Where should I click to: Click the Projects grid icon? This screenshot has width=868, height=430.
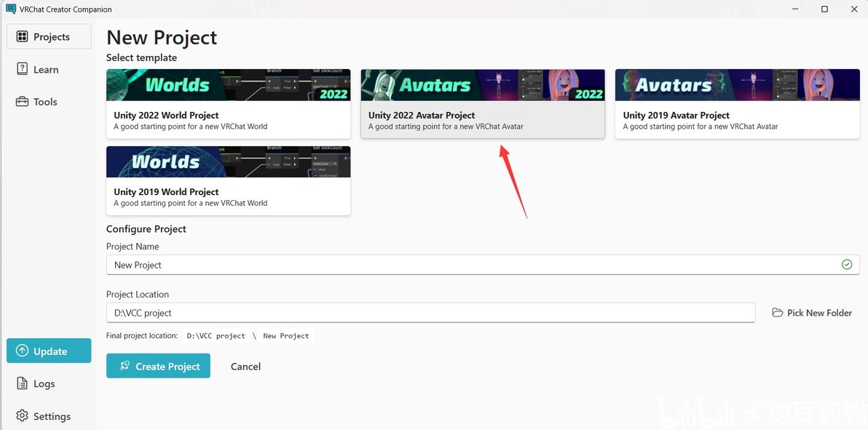[22, 36]
